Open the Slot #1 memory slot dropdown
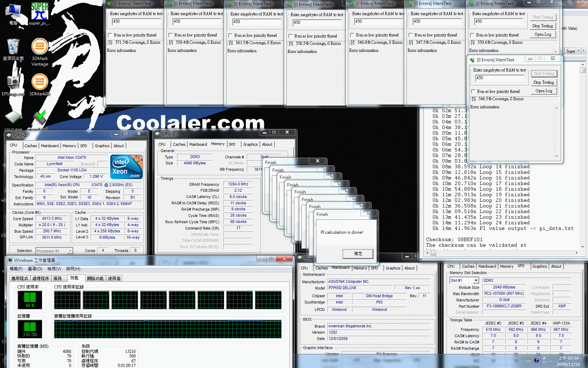 click(476, 280)
